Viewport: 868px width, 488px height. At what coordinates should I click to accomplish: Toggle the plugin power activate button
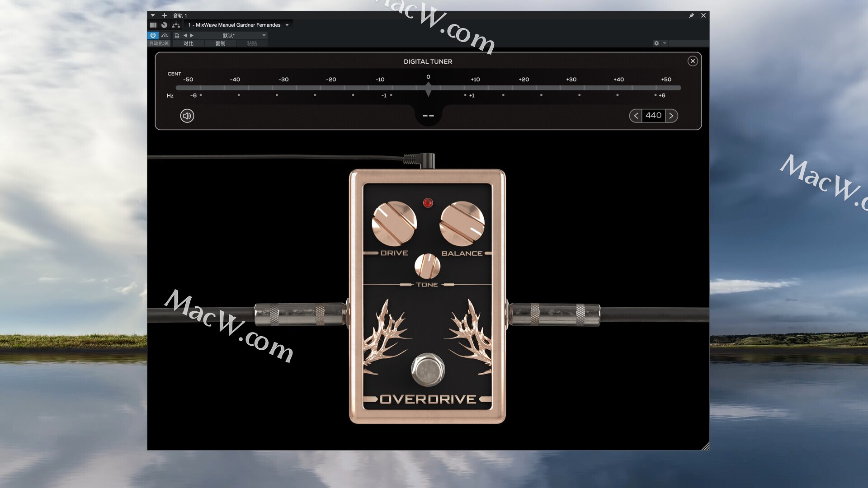pos(153,35)
